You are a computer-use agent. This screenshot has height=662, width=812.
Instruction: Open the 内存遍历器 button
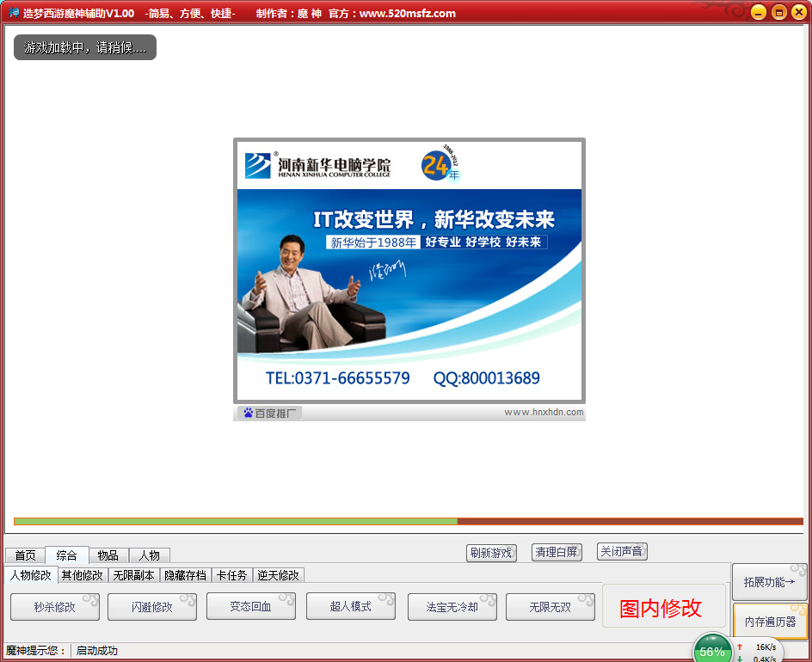[x=771, y=621]
